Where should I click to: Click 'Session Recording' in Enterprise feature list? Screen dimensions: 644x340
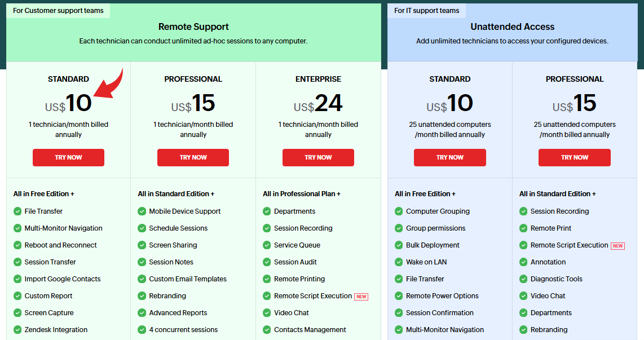click(303, 228)
